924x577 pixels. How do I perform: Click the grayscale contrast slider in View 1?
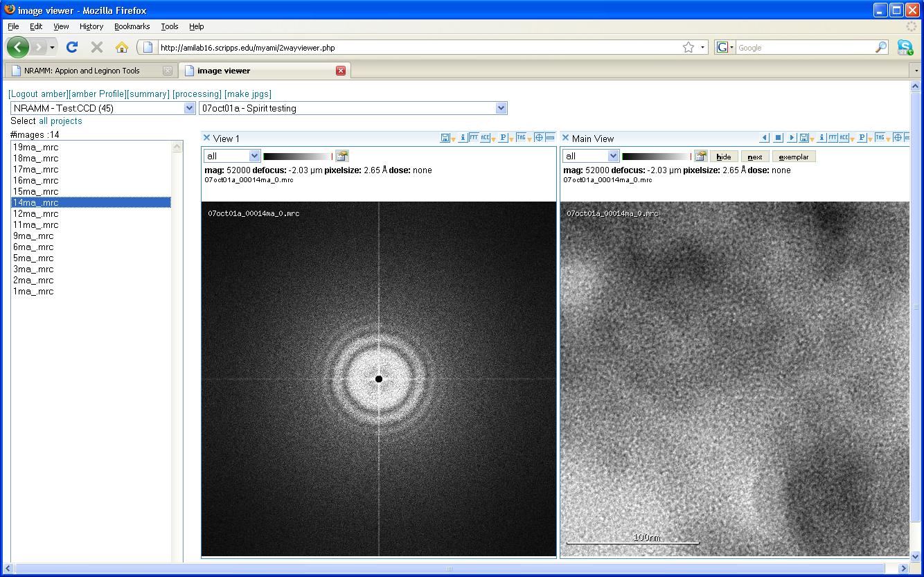click(298, 157)
